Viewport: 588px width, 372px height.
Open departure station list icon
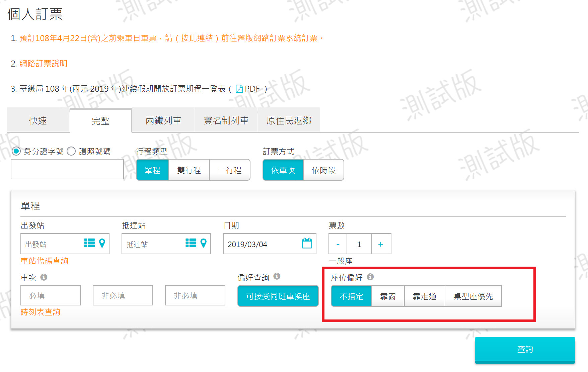pyautogui.click(x=89, y=243)
